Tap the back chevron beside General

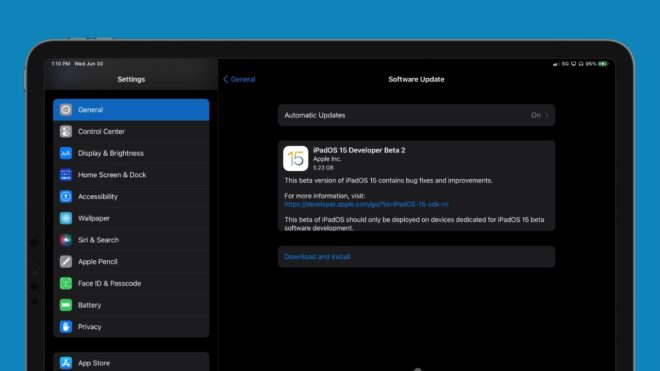[x=226, y=79]
